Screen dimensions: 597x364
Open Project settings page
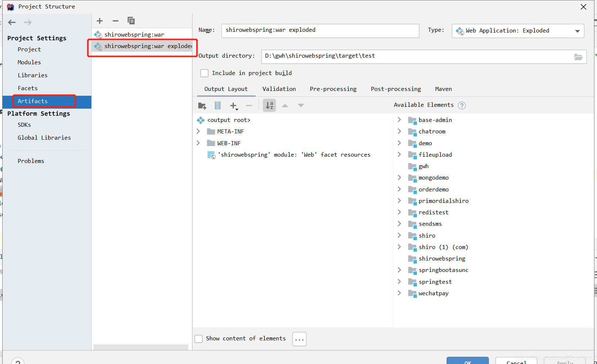pyautogui.click(x=29, y=50)
